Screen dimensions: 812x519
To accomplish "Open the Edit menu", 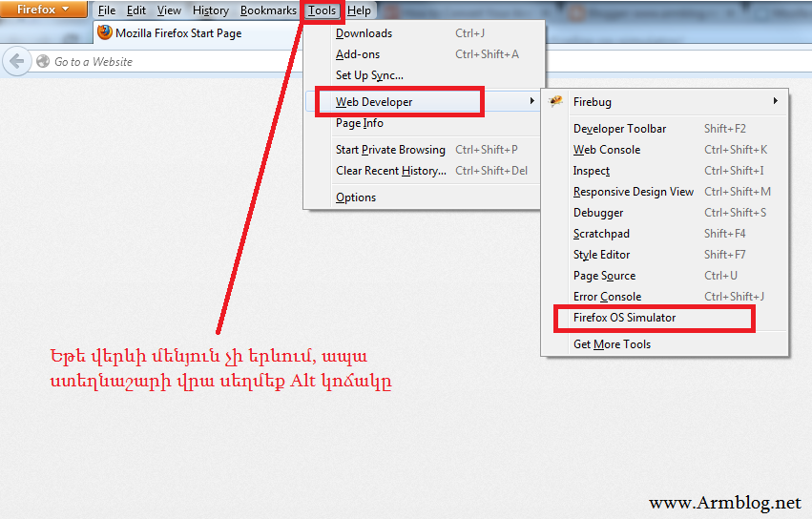I will tap(136, 10).
